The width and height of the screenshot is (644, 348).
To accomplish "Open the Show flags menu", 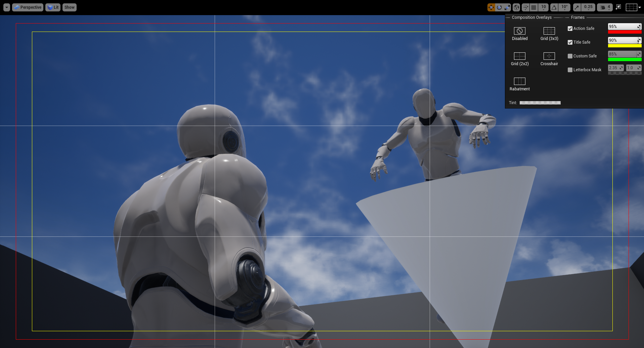I will (x=70, y=7).
